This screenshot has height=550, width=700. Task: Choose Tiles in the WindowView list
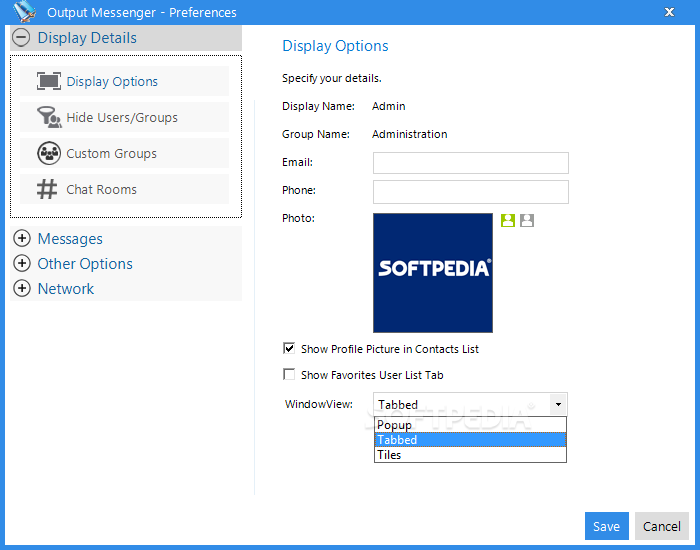389,455
